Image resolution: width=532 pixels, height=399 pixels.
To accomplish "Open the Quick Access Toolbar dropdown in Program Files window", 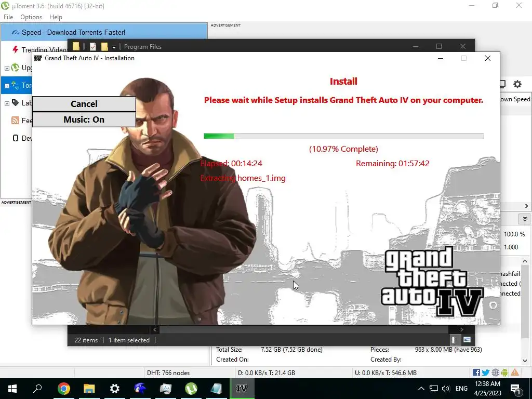I will pos(114,47).
